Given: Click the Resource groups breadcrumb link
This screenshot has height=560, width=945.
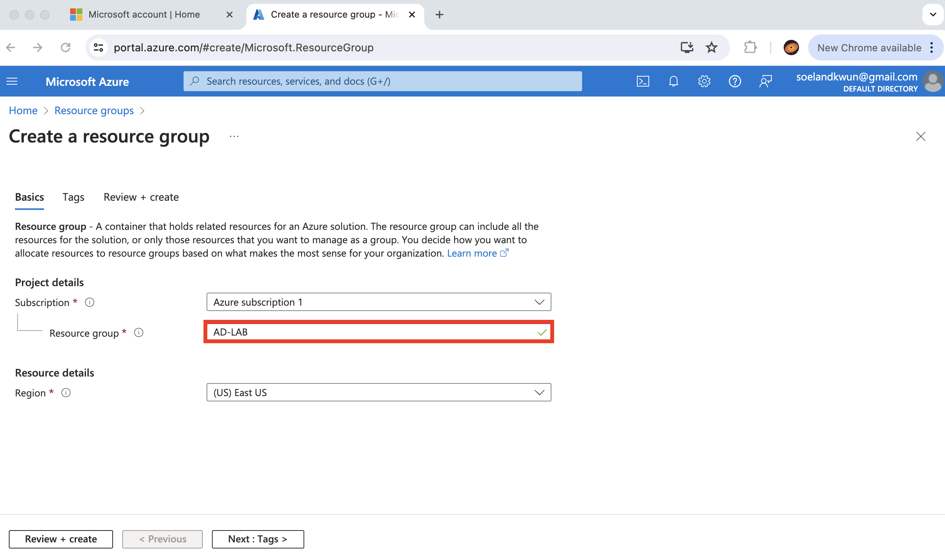Looking at the screenshot, I should click(x=94, y=111).
